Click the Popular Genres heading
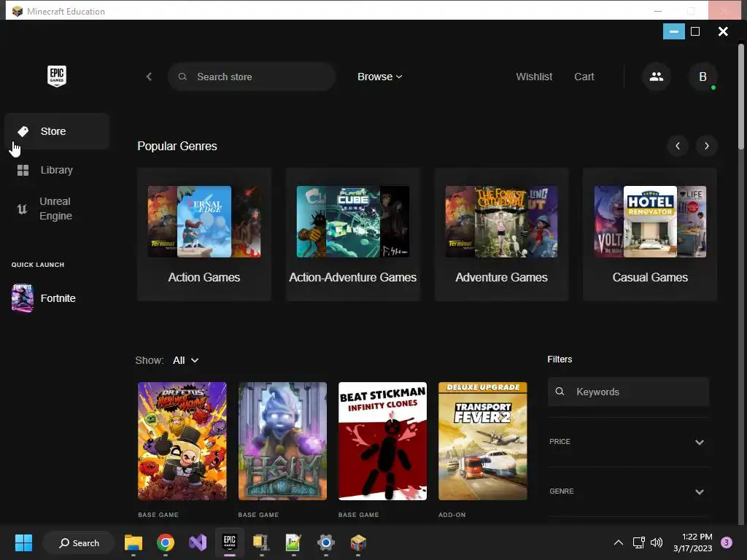The image size is (747, 560). (177, 146)
